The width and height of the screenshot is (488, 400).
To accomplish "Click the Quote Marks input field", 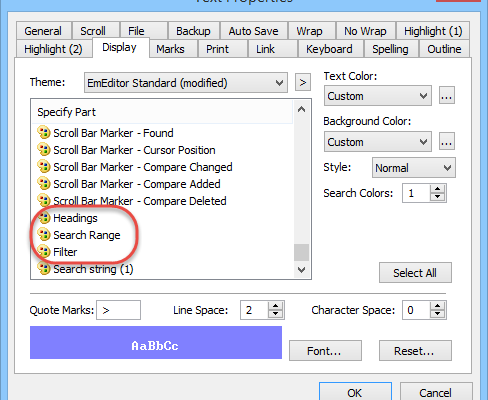I will click(118, 310).
